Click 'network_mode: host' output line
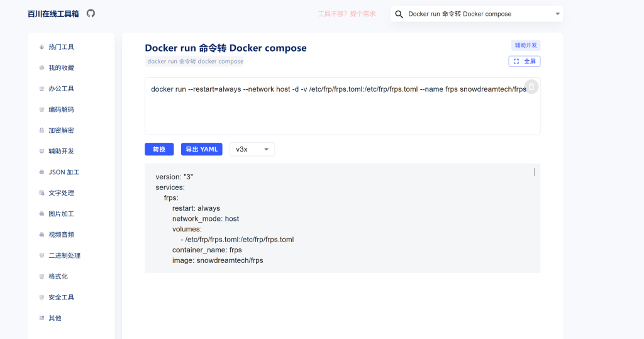Screen dimensions: 644x339 [206, 219]
